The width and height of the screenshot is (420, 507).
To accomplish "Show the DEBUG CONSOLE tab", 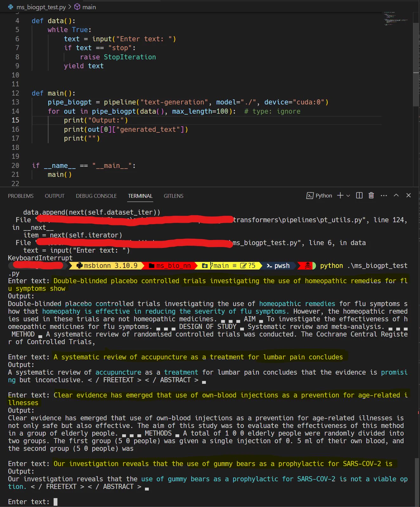I will tap(96, 196).
